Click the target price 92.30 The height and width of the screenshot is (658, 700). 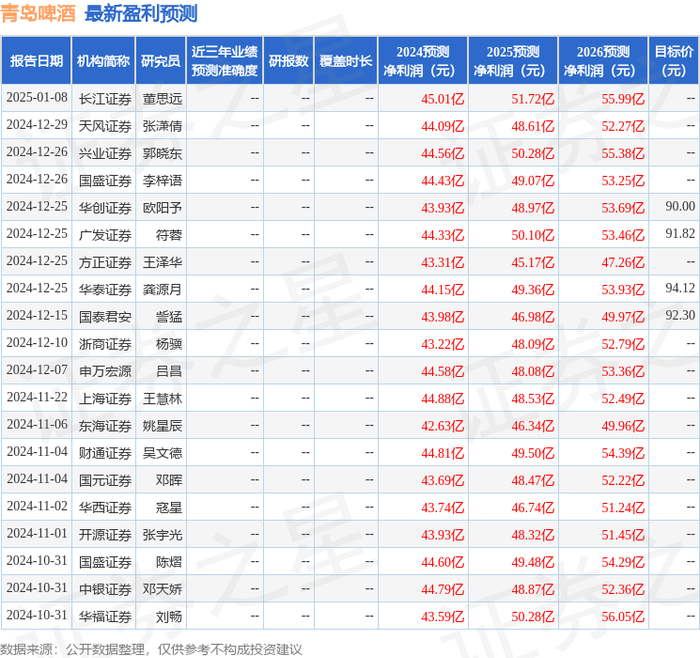coord(680,315)
